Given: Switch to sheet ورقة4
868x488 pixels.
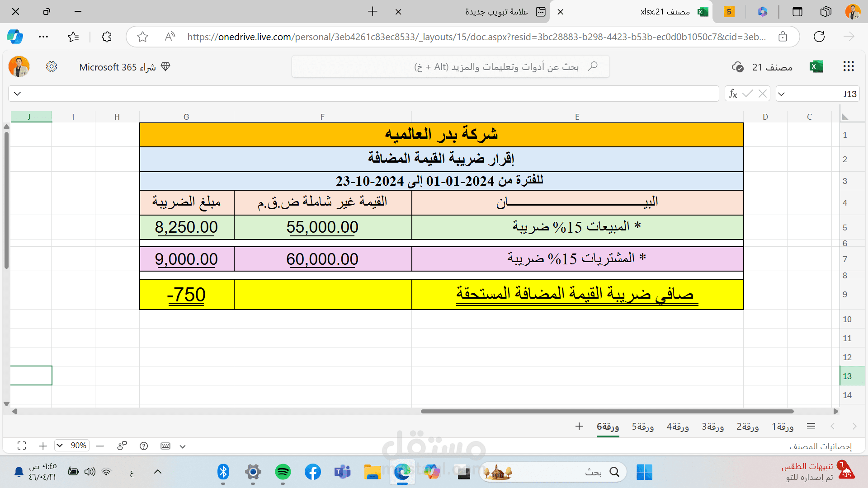Looking at the screenshot, I should (x=678, y=427).
